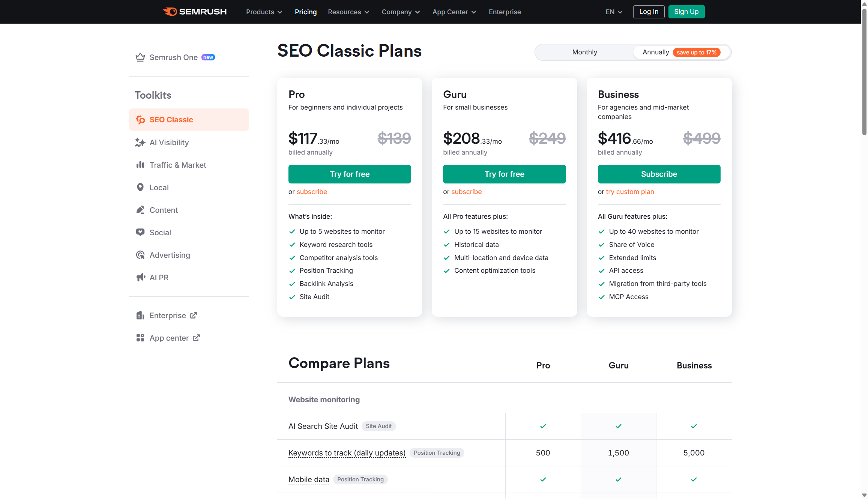
Task: Go to the Enterprise menu item
Action: tap(505, 12)
